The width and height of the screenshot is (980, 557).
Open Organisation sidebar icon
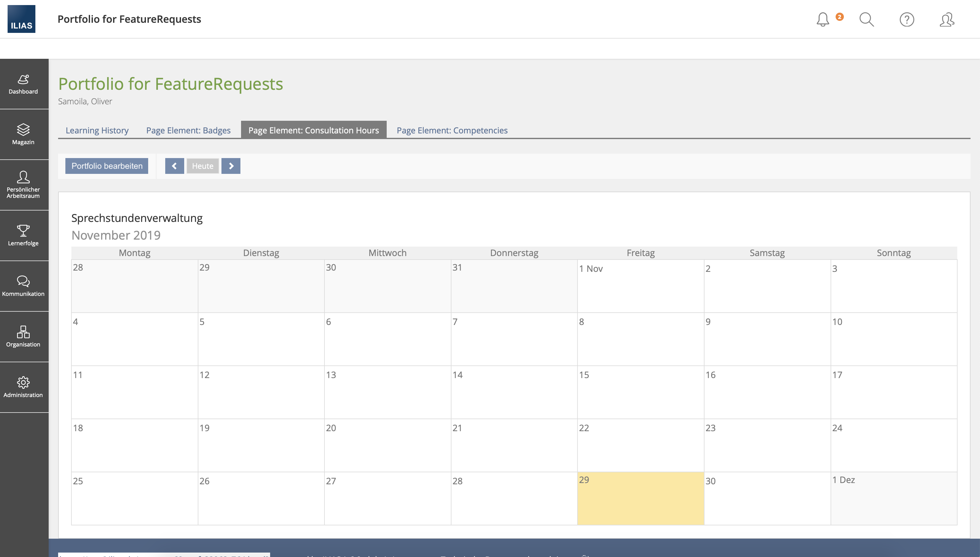[x=23, y=336]
